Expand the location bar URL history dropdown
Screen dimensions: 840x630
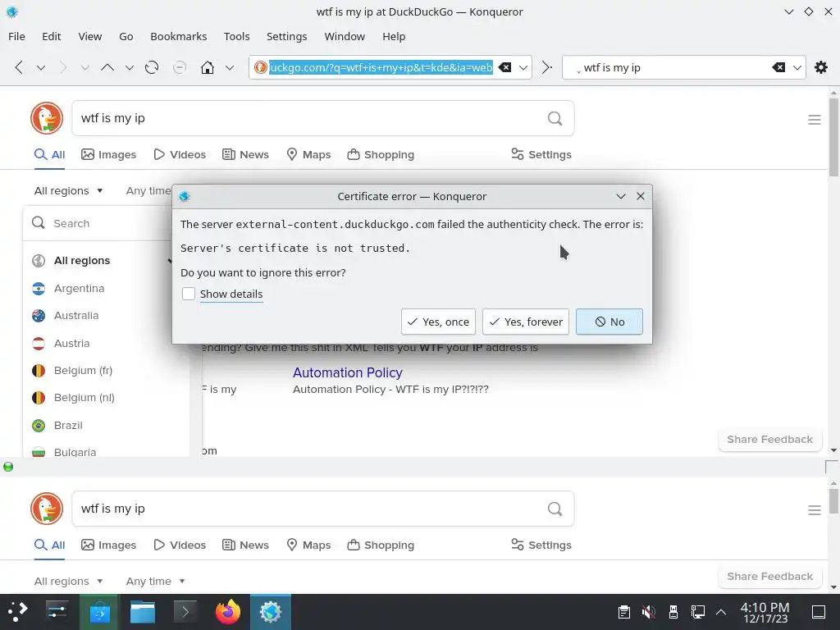pos(523,67)
